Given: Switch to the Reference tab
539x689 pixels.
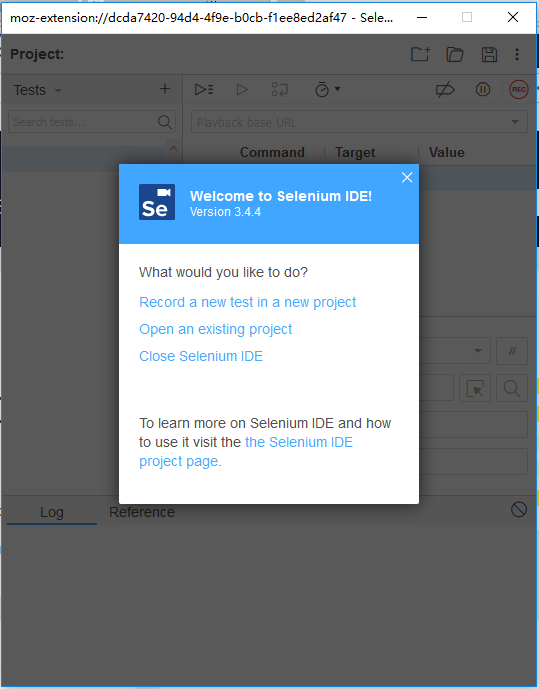Looking at the screenshot, I should [x=142, y=512].
